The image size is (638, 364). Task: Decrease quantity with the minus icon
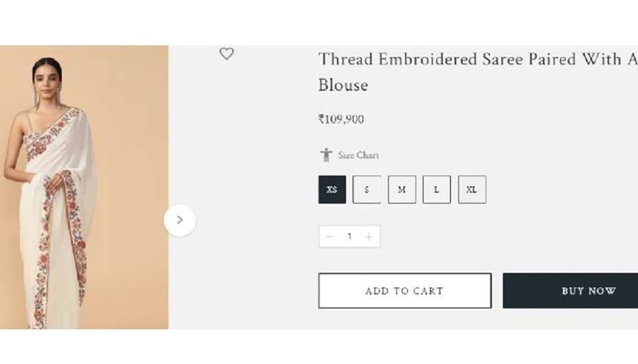[329, 237]
